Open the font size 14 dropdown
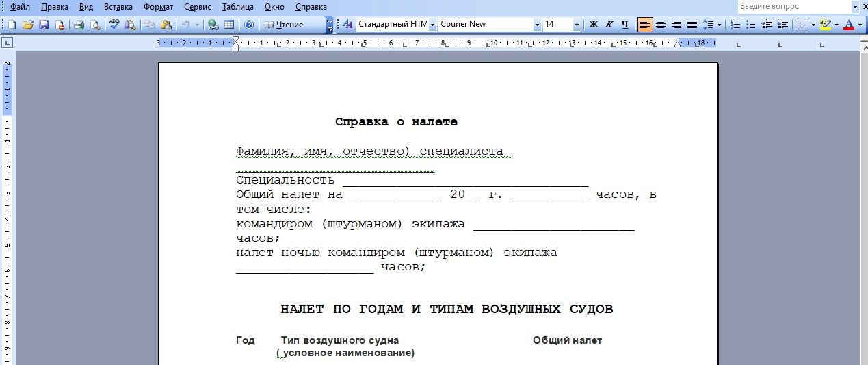The height and width of the screenshot is (365, 868). (x=577, y=25)
